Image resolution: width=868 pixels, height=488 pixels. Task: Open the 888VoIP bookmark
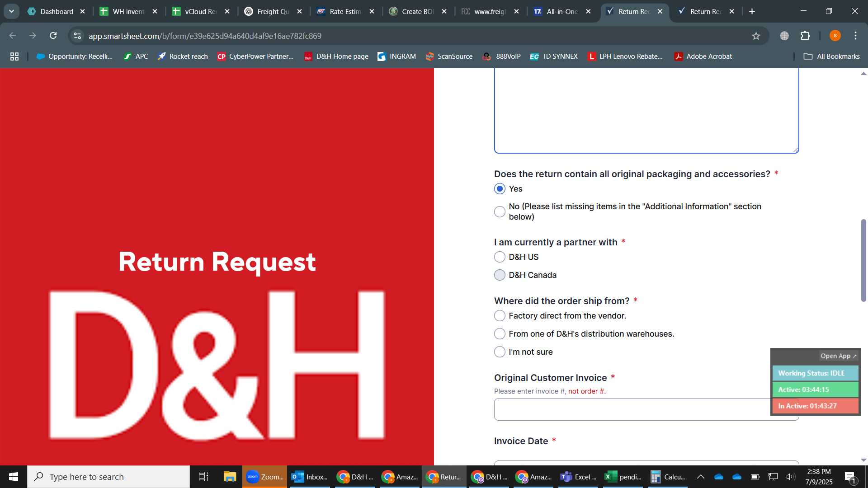point(502,56)
